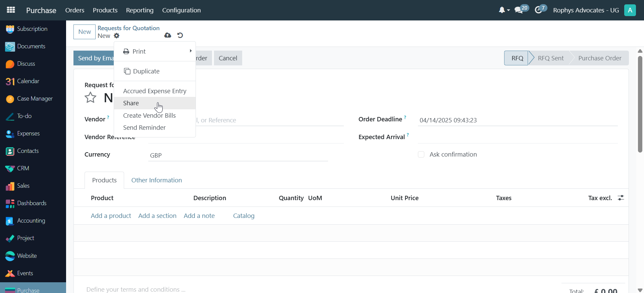This screenshot has height=293, width=644.
Task: Select the RFQ Sent status stage
Action: pyautogui.click(x=550, y=58)
